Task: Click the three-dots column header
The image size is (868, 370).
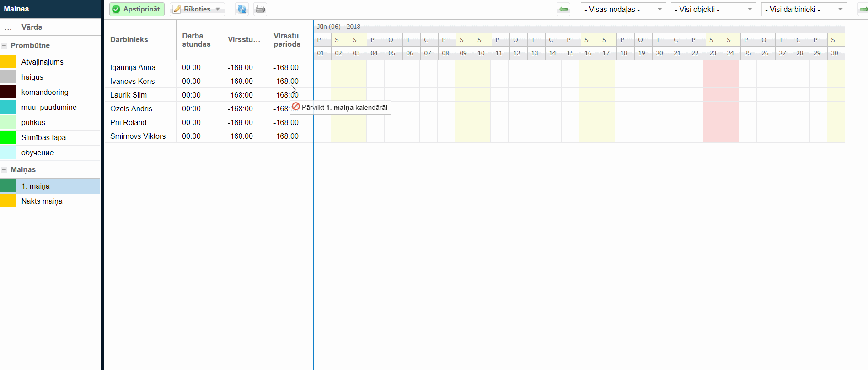Action: click(x=8, y=27)
